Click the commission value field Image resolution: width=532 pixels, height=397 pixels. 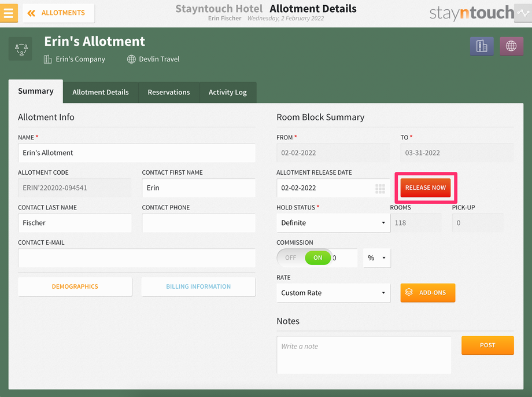(x=345, y=258)
